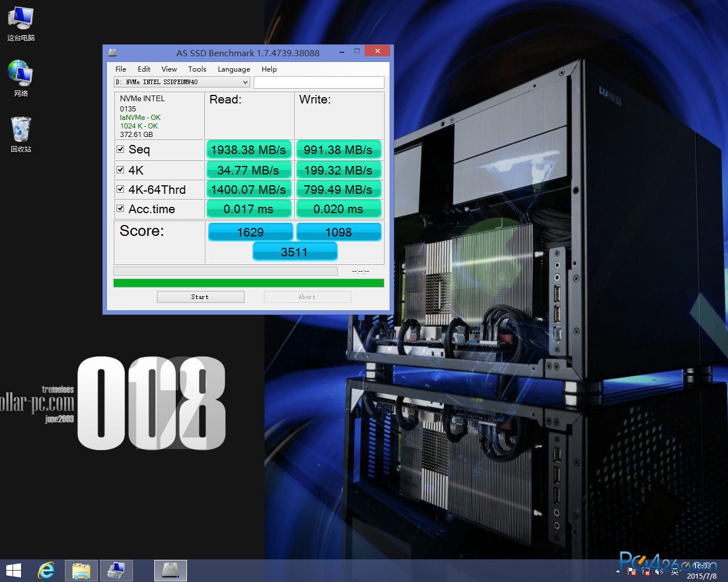Screen dimensions: 728x582
Task: Click the Abort button
Action: click(x=307, y=297)
